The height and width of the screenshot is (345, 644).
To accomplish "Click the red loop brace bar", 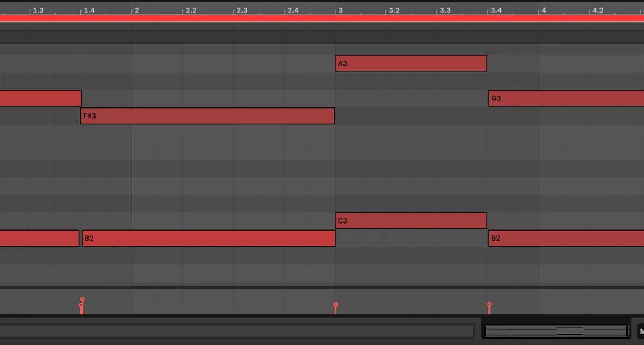I will click(322, 18).
